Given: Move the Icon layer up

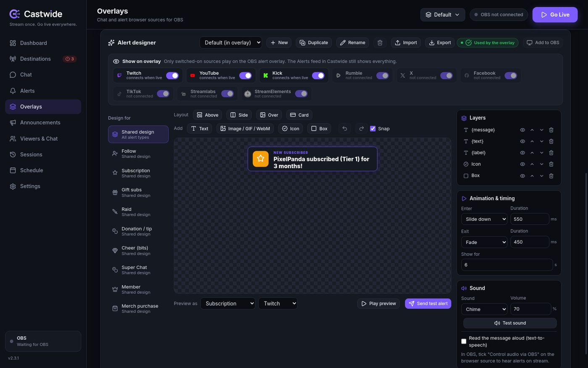Looking at the screenshot, I should pyautogui.click(x=532, y=164).
